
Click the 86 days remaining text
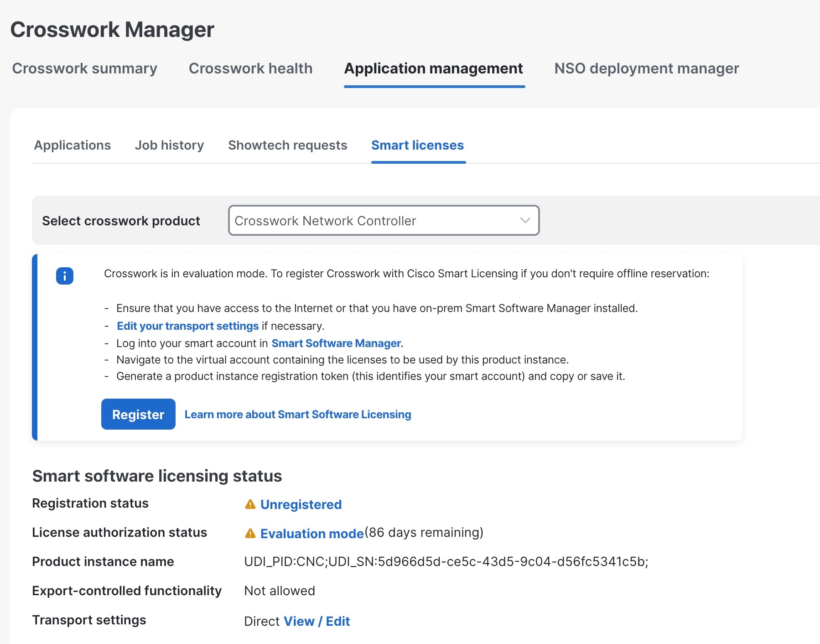pyautogui.click(x=424, y=532)
